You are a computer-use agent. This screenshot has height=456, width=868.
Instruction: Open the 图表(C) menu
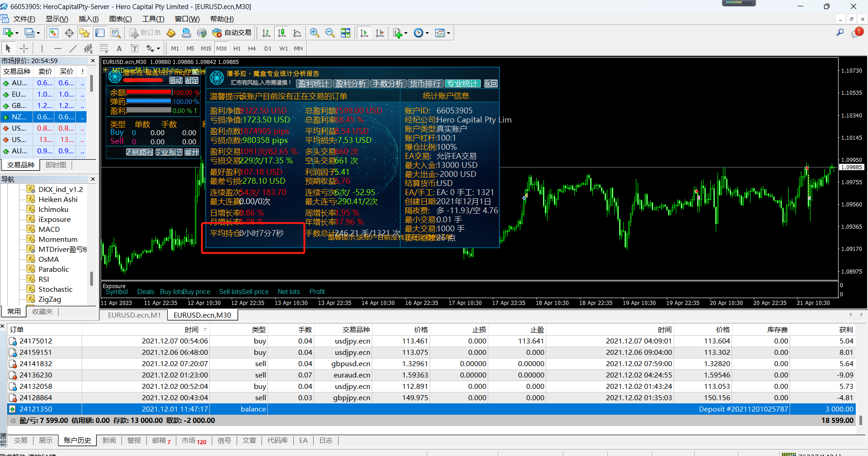coord(120,19)
